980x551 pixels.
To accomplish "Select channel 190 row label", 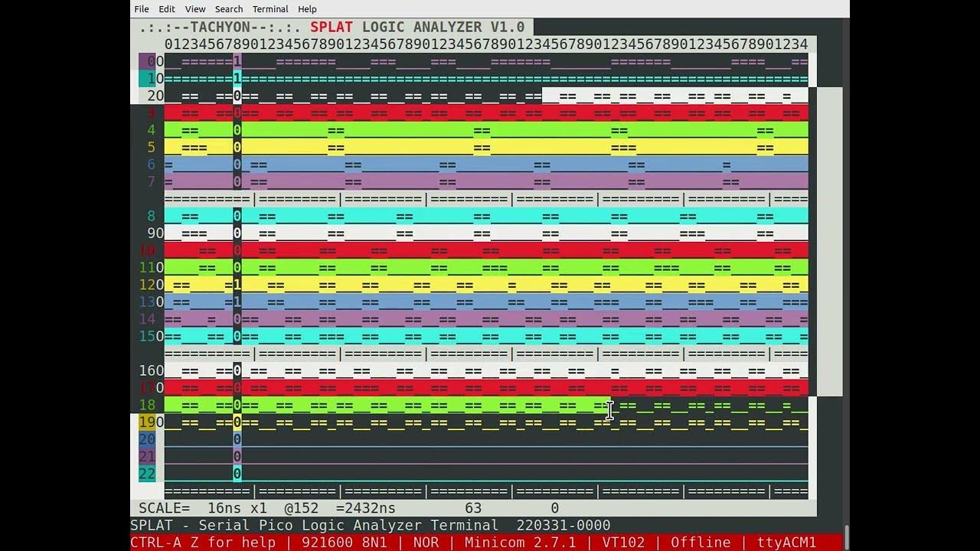I will coord(152,422).
